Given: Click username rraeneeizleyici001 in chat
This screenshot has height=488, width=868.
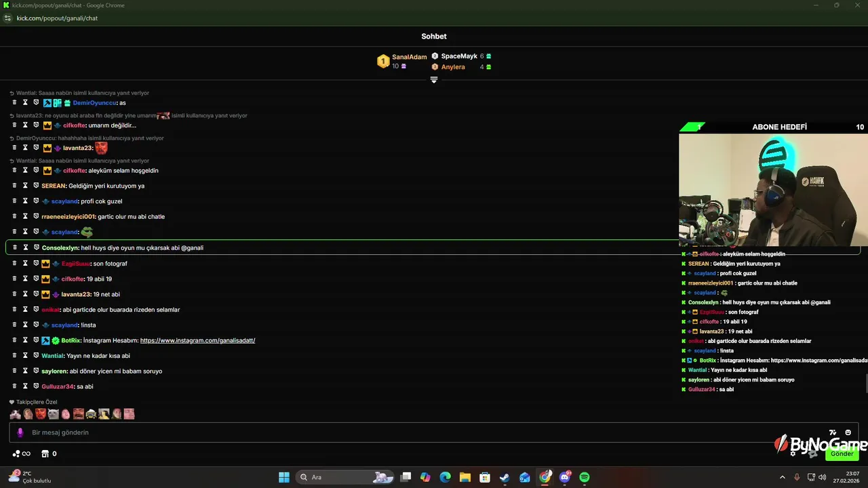Looking at the screenshot, I should coord(68,217).
